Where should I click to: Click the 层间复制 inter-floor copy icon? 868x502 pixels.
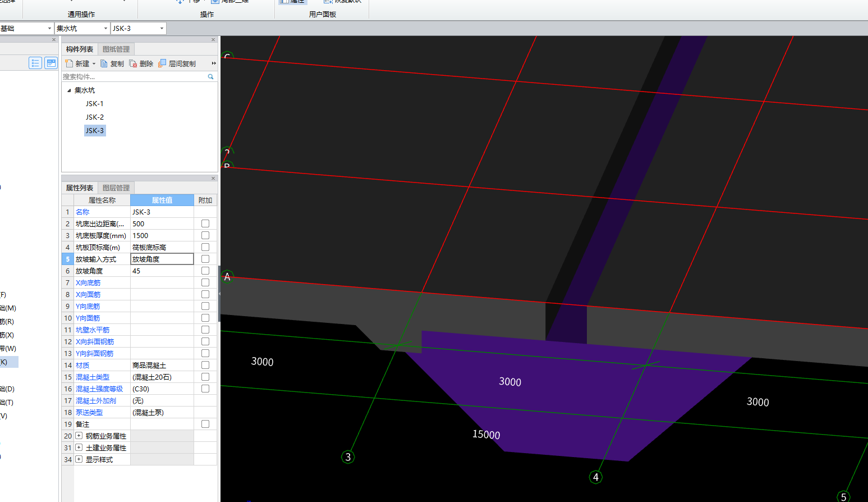[x=162, y=63]
